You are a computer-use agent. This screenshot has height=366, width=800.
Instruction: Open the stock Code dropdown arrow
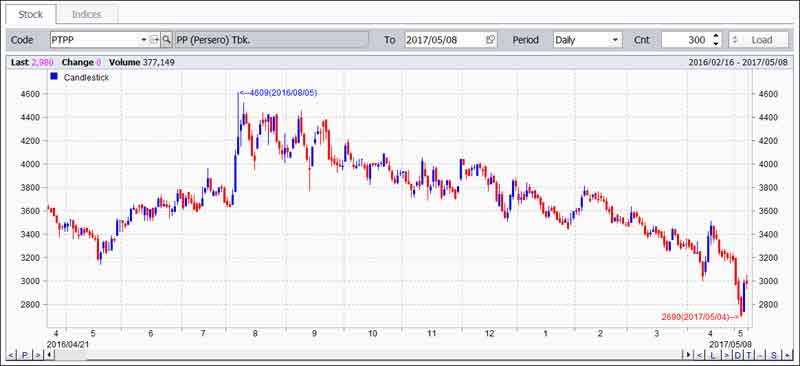point(143,39)
